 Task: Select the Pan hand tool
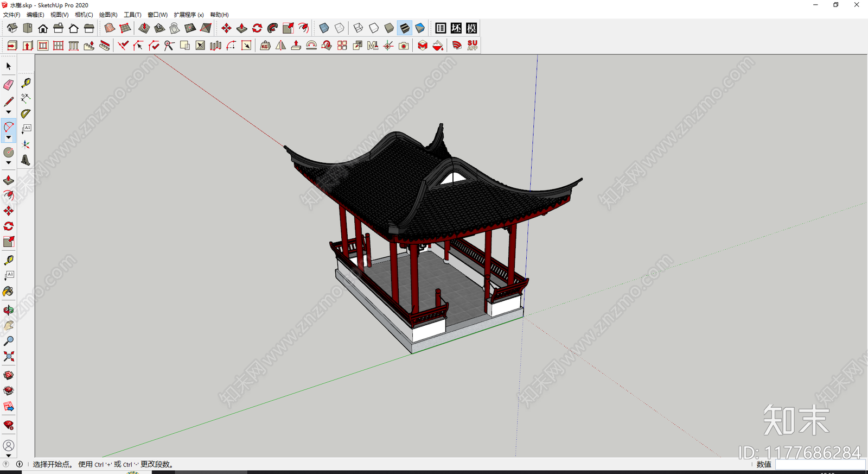(x=9, y=326)
